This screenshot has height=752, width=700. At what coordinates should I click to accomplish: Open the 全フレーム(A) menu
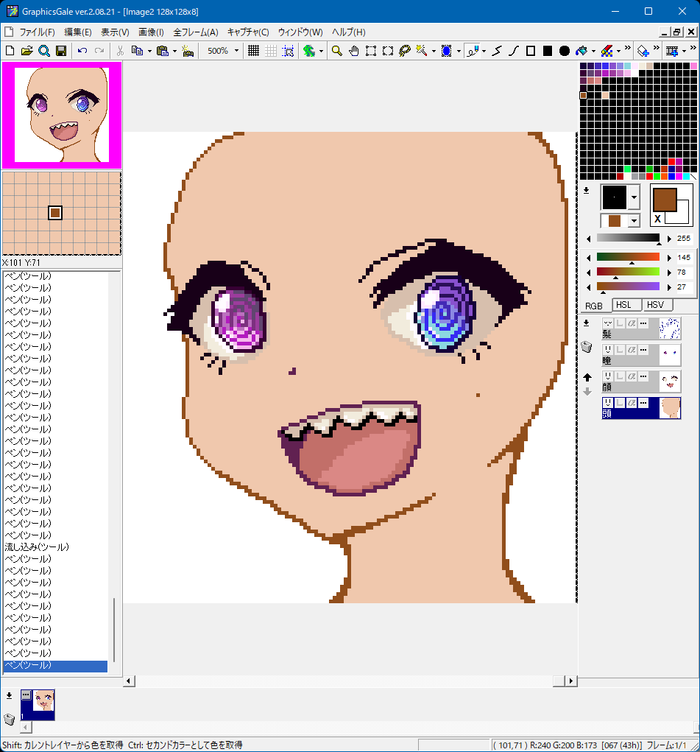click(x=196, y=32)
